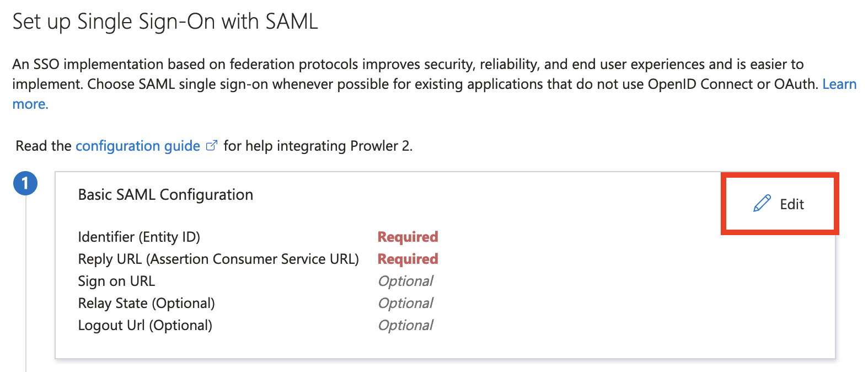Click Optional value beside Logout Url
The image size is (868, 372).
tap(405, 325)
